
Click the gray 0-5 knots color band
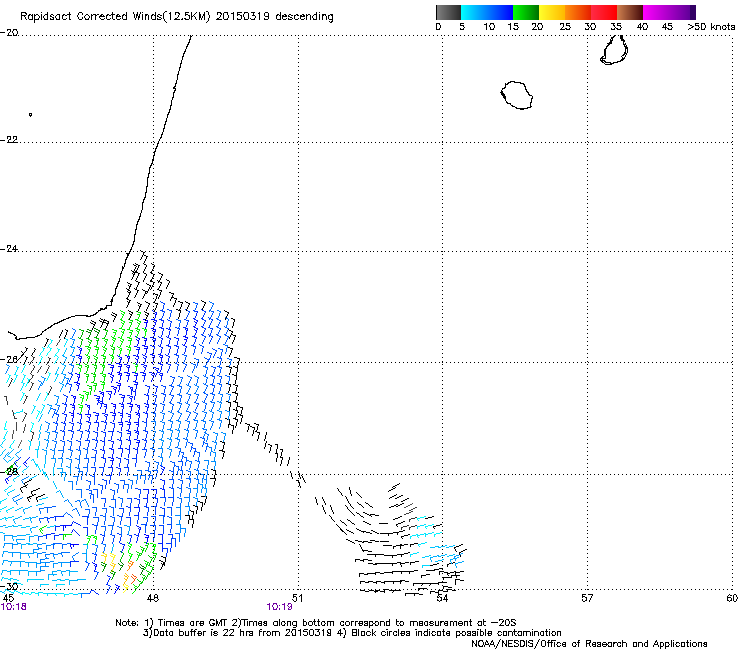[448, 12]
